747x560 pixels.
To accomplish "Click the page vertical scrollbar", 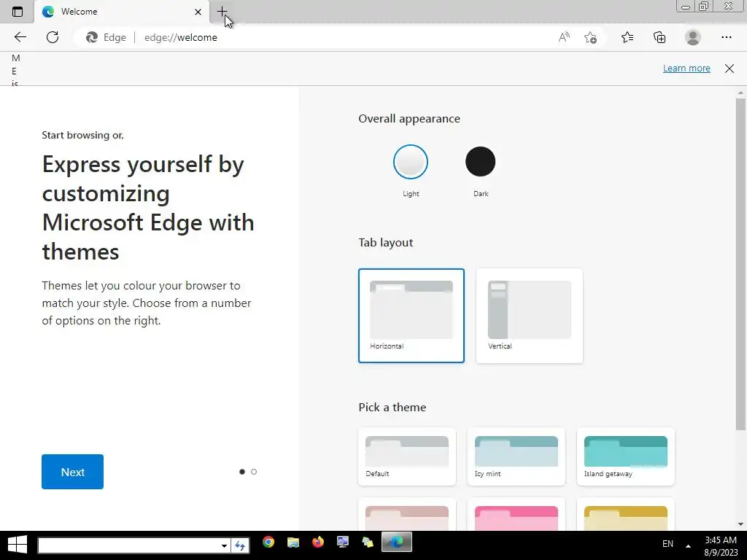I will click(740, 264).
